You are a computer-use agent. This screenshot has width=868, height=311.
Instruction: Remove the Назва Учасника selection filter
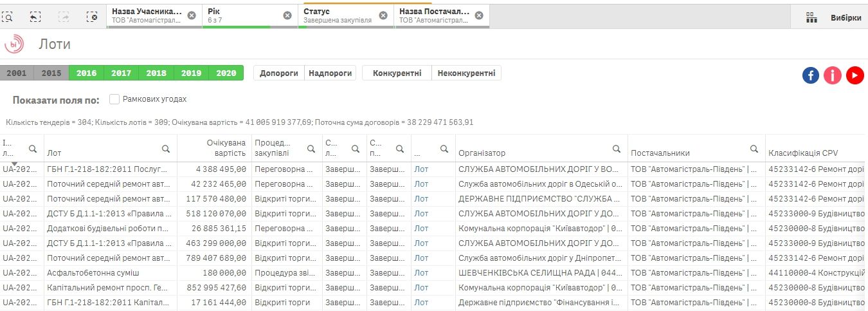pos(192,15)
